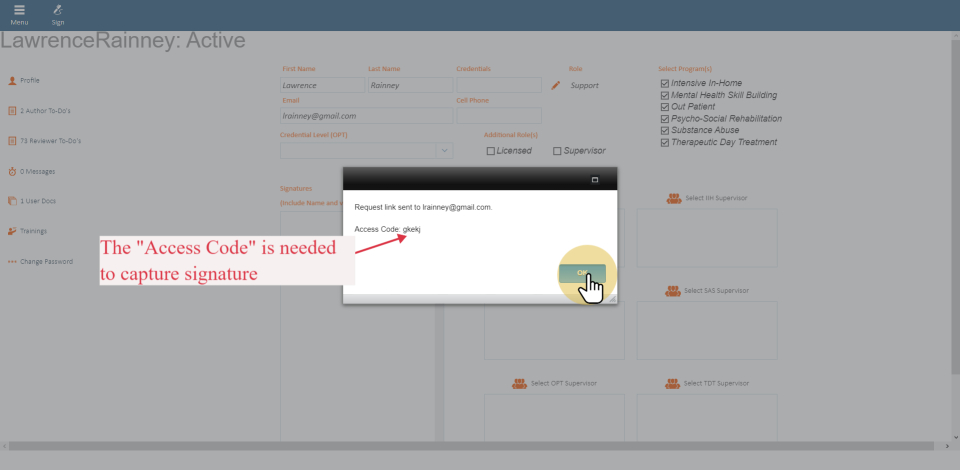Open Trainings in the sidebar
This screenshot has height=470, width=960.
tap(33, 231)
